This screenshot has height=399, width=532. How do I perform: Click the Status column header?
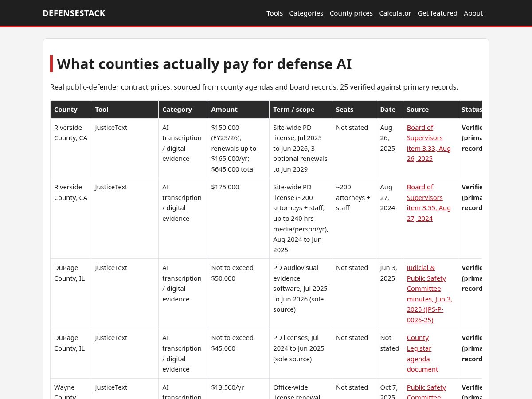pos(470,110)
